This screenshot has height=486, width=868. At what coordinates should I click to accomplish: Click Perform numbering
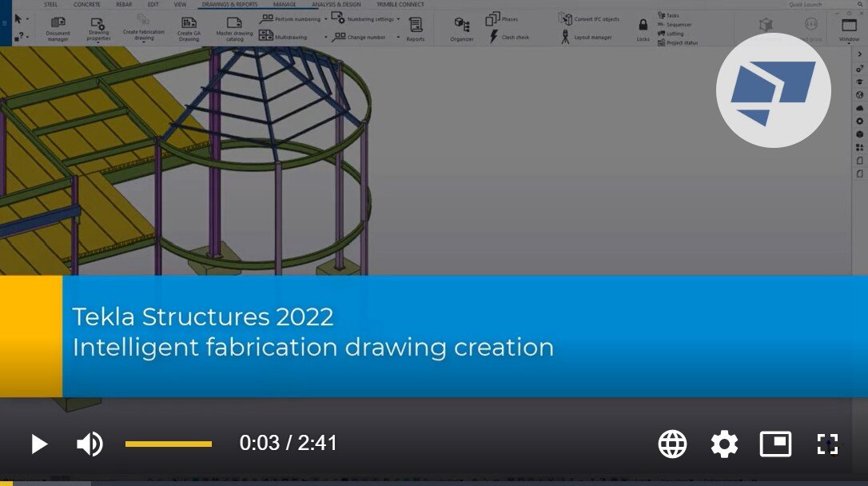290,19
